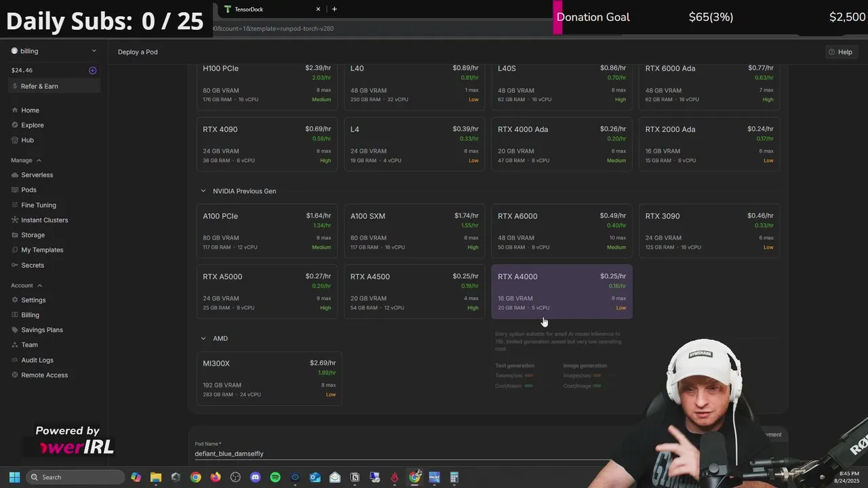Screen dimensions: 868x488
Task: Select the A100 SXM GPU card
Action: click(414, 231)
